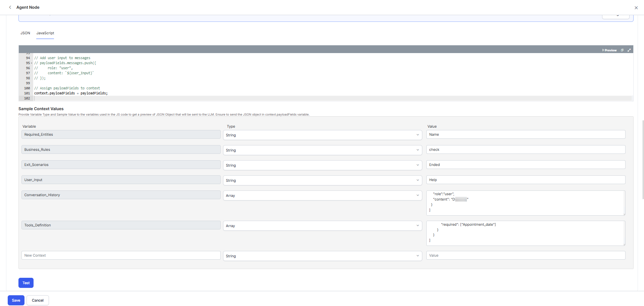Click the Tools_Definition value text area
The width and height of the screenshot is (644, 306).
(x=525, y=233)
